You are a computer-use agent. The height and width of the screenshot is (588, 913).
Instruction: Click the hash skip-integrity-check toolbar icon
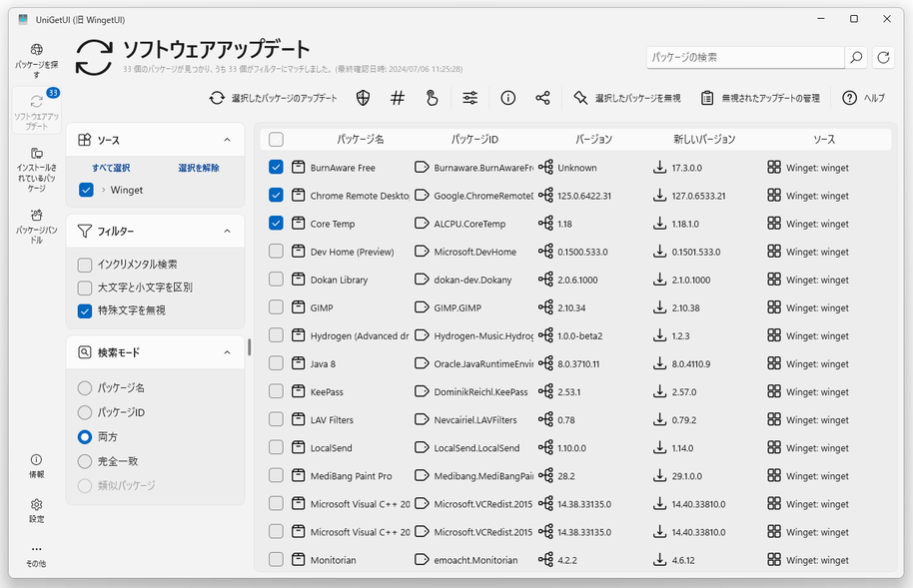[398, 98]
